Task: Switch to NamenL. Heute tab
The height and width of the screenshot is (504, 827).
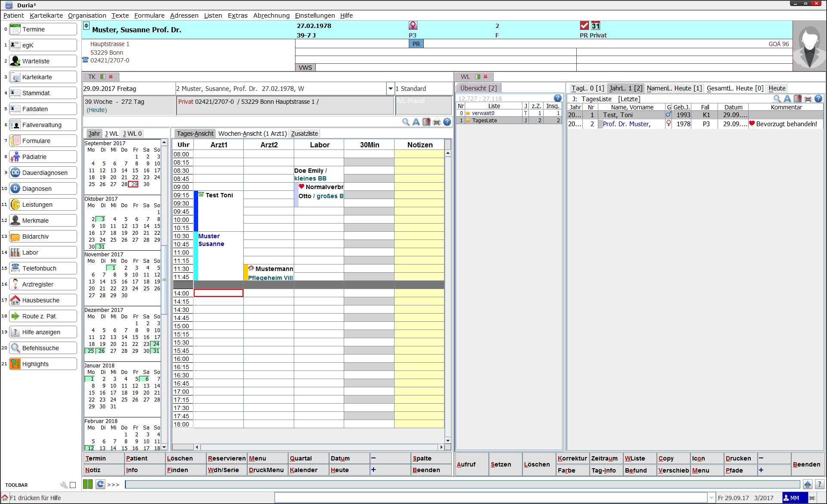Action: [x=674, y=88]
